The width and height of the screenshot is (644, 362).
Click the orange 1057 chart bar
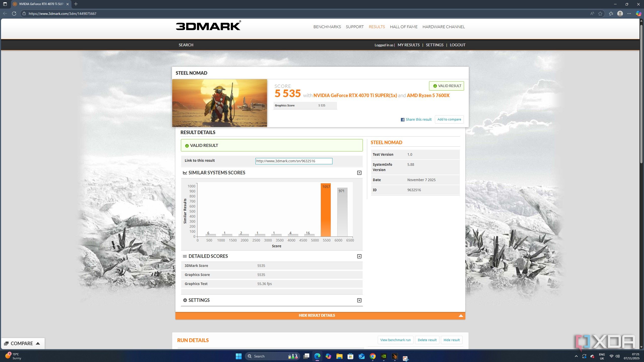point(325,210)
